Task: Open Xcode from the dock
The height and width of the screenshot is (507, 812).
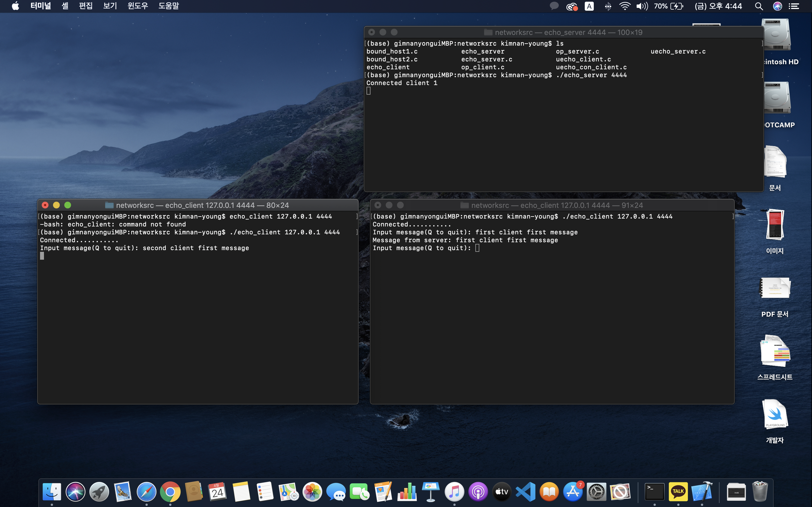Action: click(701, 492)
